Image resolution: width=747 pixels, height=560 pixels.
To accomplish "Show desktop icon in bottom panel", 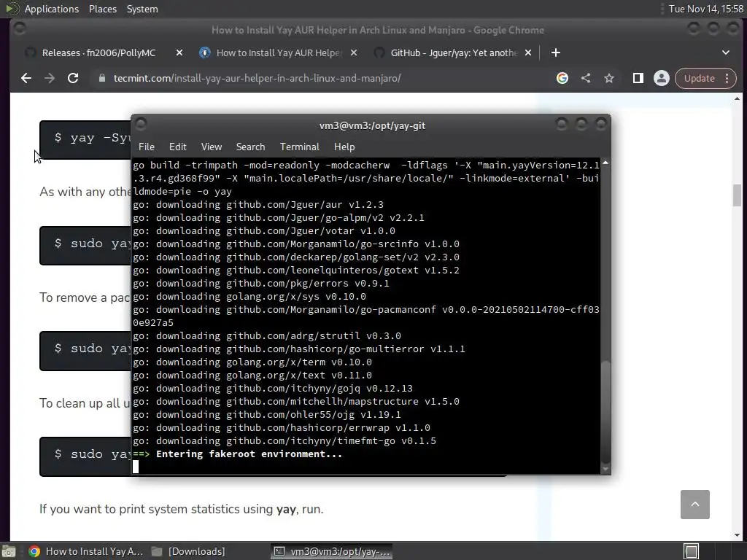I will pos(8,551).
